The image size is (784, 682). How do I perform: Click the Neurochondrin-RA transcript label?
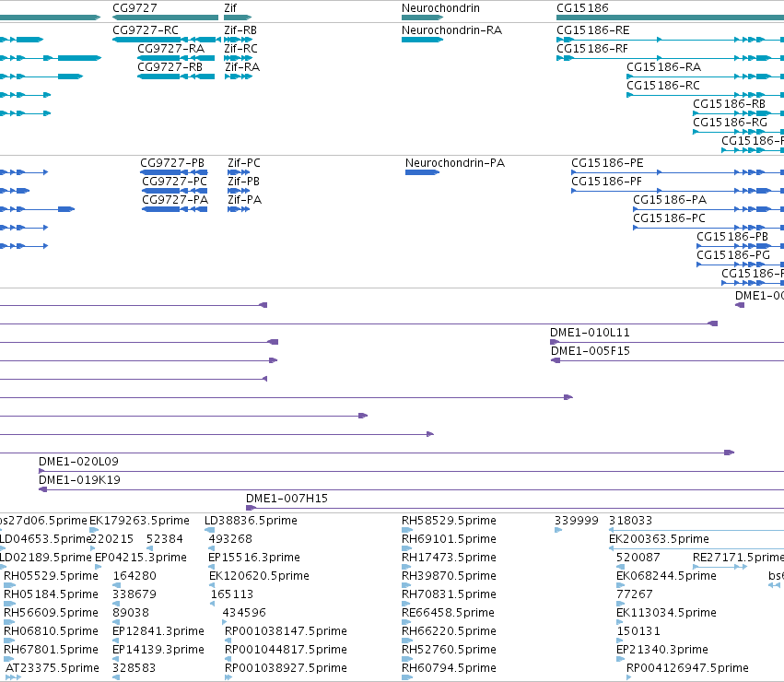(451, 30)
